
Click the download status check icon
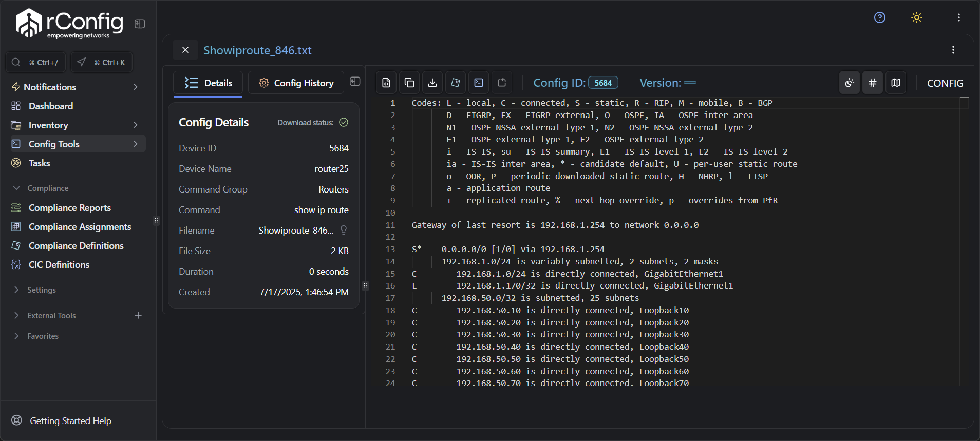coord(344,122)
